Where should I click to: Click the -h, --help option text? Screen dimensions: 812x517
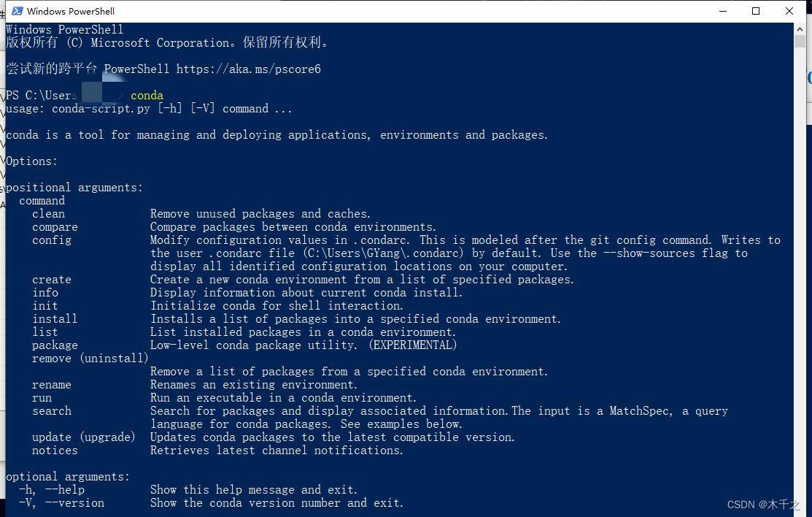tap(50, 489)
